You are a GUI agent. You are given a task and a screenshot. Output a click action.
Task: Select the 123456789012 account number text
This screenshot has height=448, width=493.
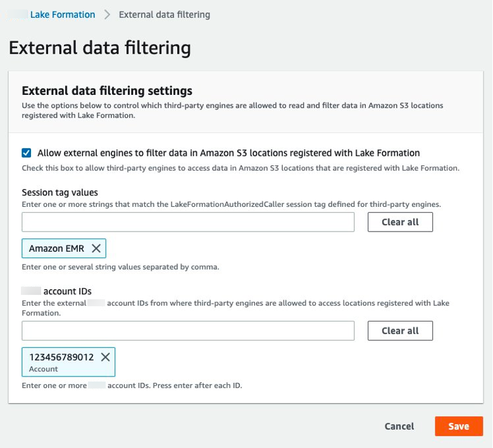pos(61,357)
